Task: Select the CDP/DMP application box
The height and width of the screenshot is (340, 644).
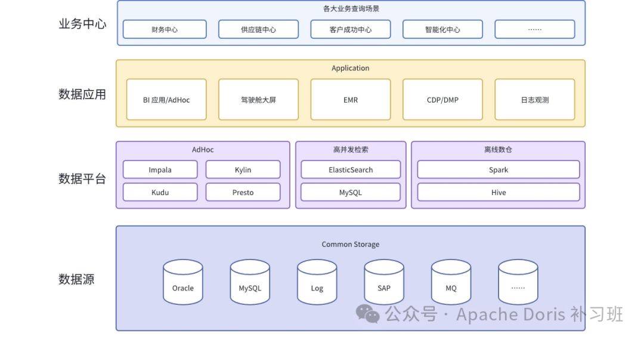Action: pyautogui.click(x=442, y=100)
